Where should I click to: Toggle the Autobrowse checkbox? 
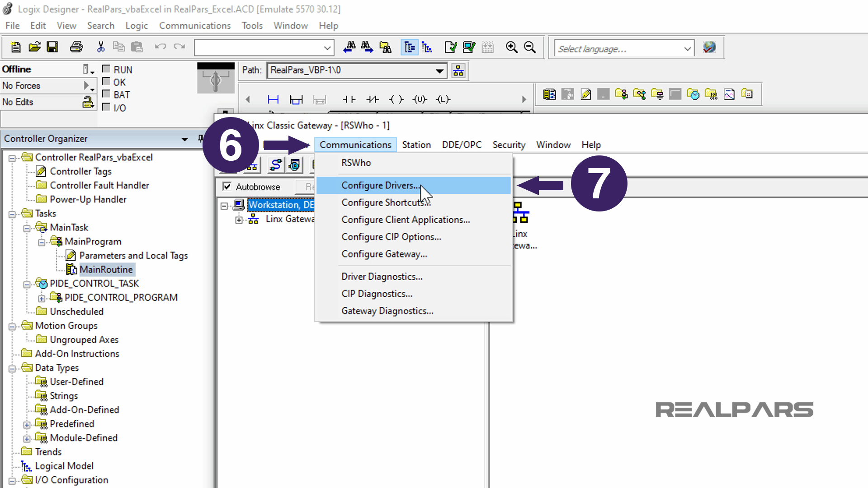227,186
